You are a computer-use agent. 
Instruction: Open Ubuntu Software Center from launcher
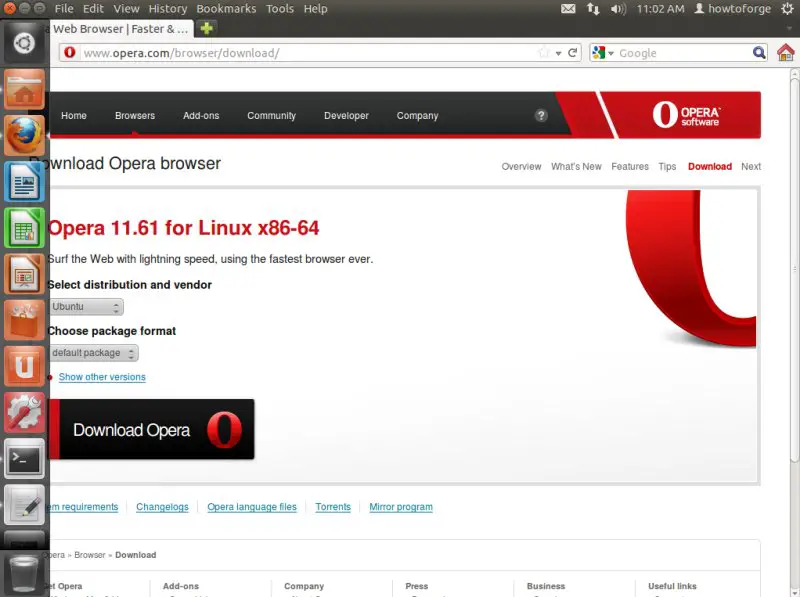pos(24,320)
